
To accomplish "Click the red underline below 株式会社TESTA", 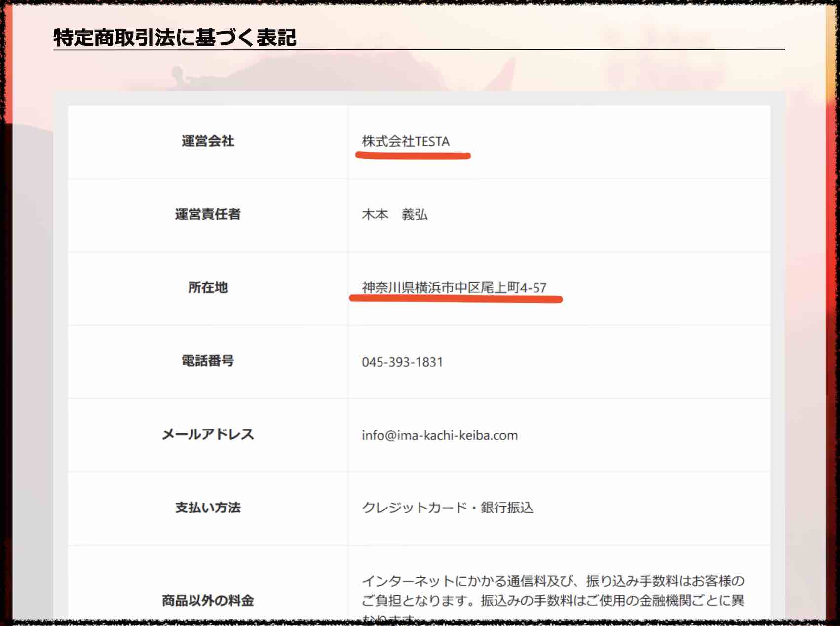I will click(x=413, y=155).
